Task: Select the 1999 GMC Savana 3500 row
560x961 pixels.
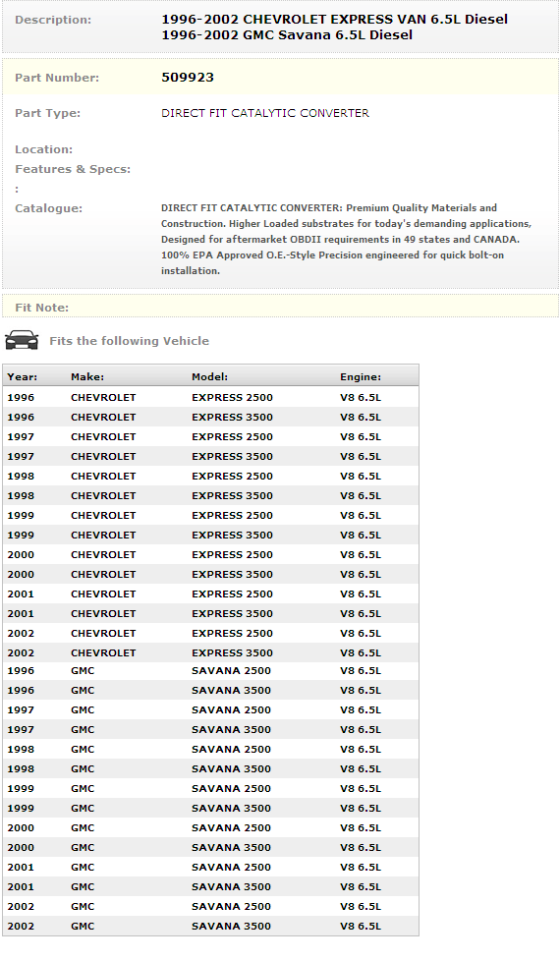Action: click(211, 808)
